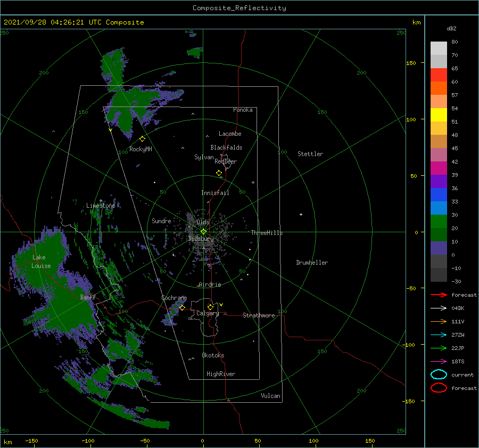Click the yellow diamond marker near Cochrane
This screenshot has height=448, width=479.
coord(182,307)
